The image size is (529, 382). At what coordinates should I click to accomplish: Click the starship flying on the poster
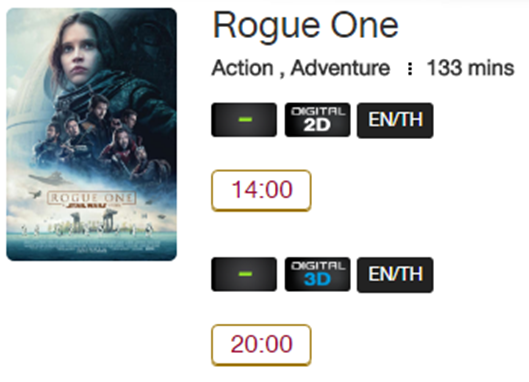coord(51,178)
